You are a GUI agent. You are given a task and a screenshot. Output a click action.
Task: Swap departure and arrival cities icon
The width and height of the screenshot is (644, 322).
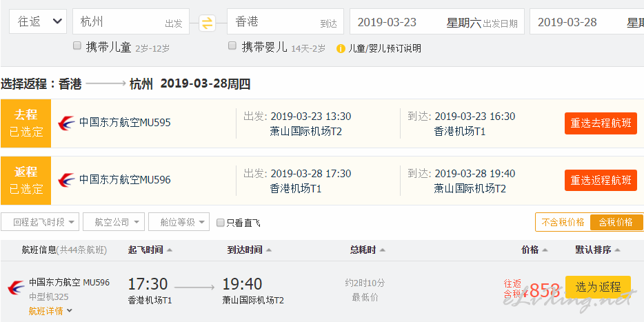208,23
